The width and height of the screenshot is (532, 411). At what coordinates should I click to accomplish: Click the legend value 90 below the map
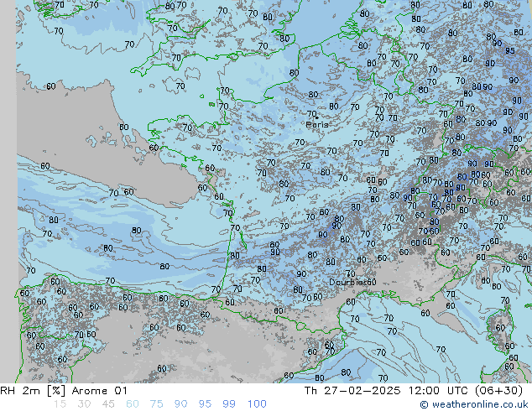(x=181, y=404)
